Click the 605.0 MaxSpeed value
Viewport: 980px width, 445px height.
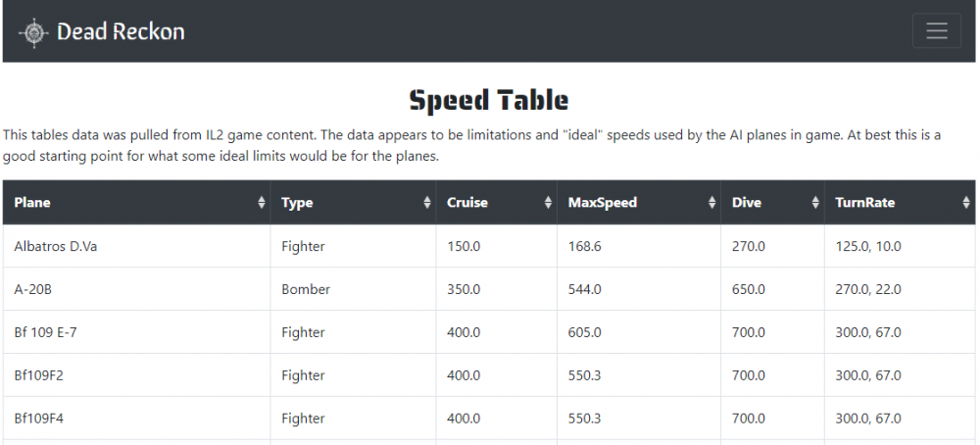pos(584,332)
